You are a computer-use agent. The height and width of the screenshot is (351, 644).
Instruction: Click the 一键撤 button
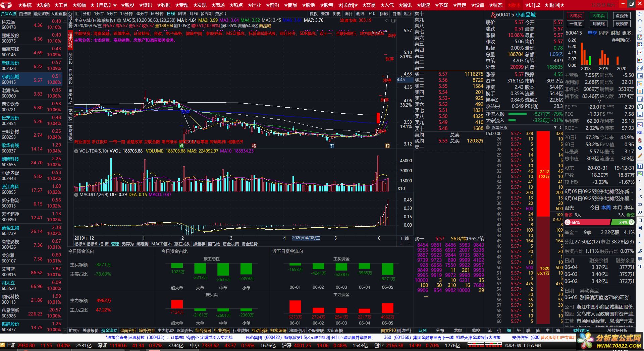pos(576,24)
